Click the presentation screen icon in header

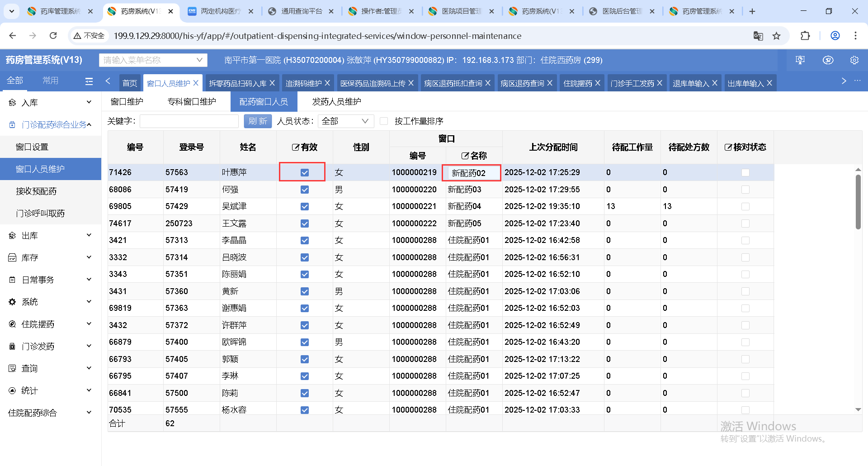pyautogui.click(x=800, y=60)
